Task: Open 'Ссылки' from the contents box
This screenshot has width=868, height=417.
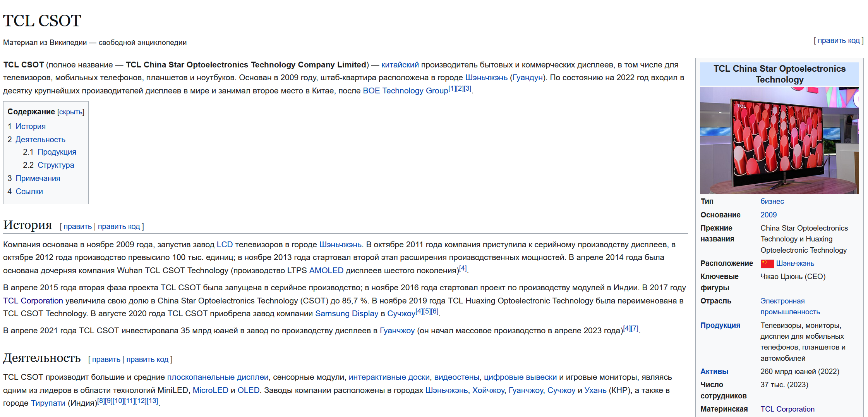Action: [29, 191]
